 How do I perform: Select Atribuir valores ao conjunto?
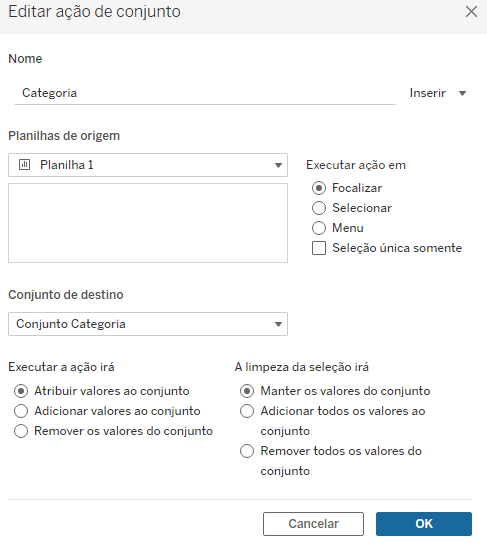click(21, 391)
